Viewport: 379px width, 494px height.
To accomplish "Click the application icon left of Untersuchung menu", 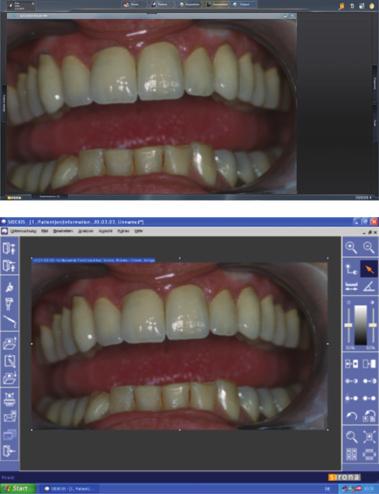I will 4,231.
